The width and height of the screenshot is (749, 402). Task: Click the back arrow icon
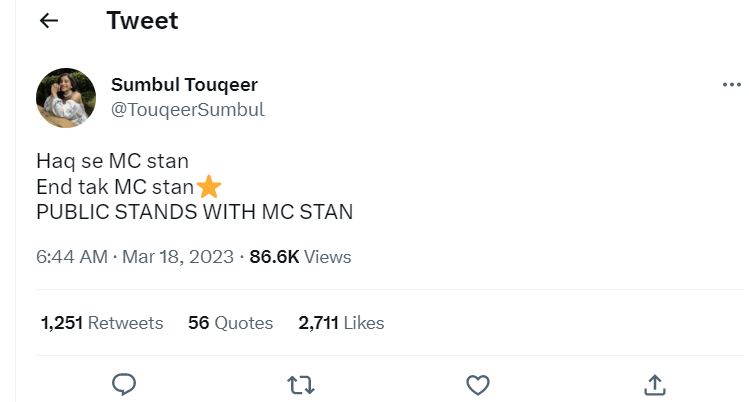[x=49, y=21]
